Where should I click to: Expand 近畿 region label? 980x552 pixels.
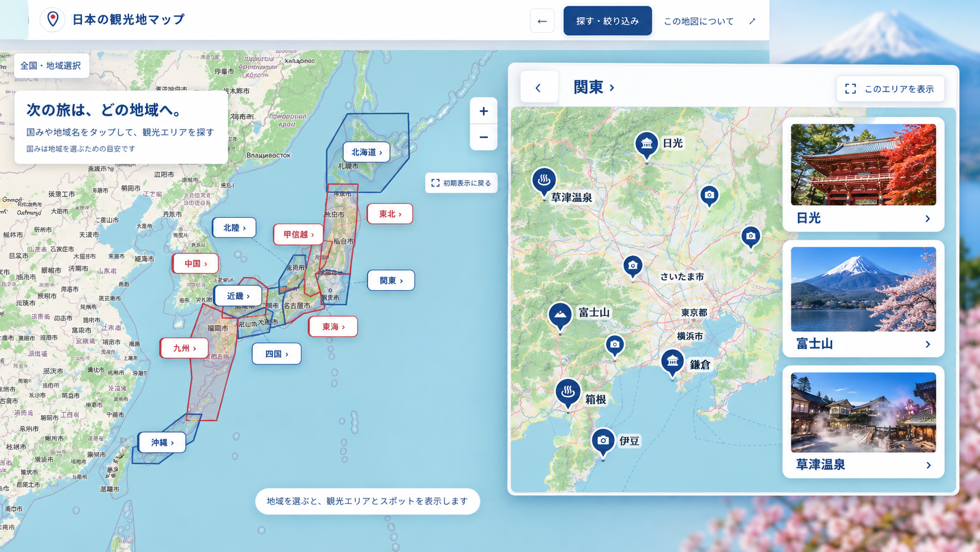(238, 296)
